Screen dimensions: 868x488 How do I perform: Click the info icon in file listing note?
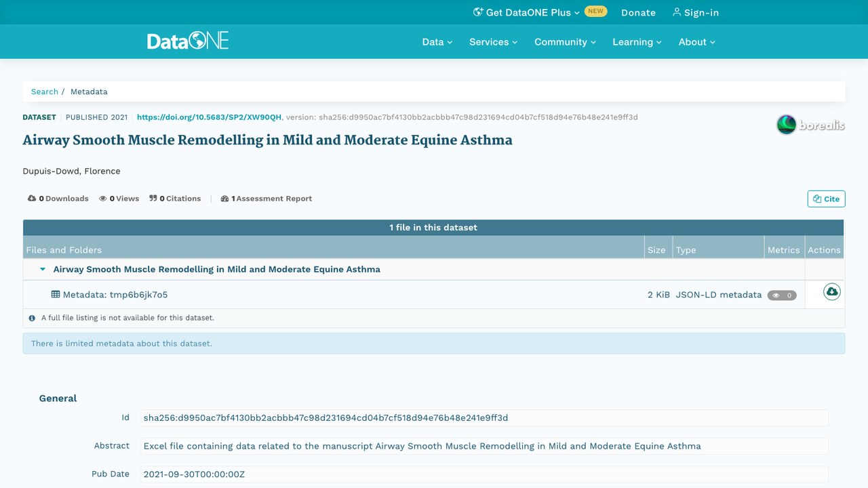click(x=32, y=318)
